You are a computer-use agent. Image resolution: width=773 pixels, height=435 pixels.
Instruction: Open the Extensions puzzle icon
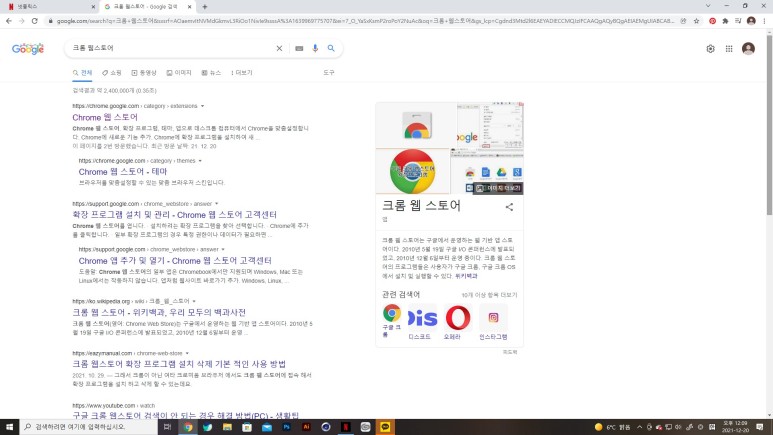pos(725,21)
